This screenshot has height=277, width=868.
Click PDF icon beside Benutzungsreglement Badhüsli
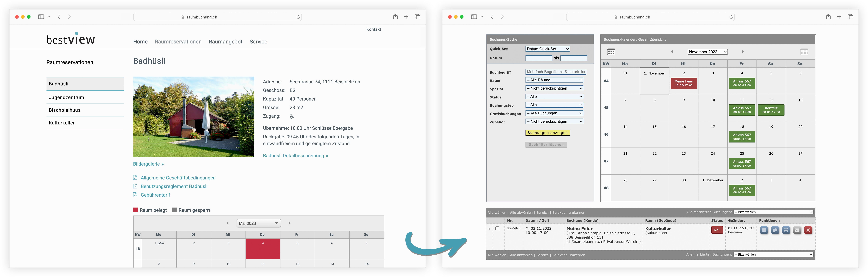pos(135,186)
